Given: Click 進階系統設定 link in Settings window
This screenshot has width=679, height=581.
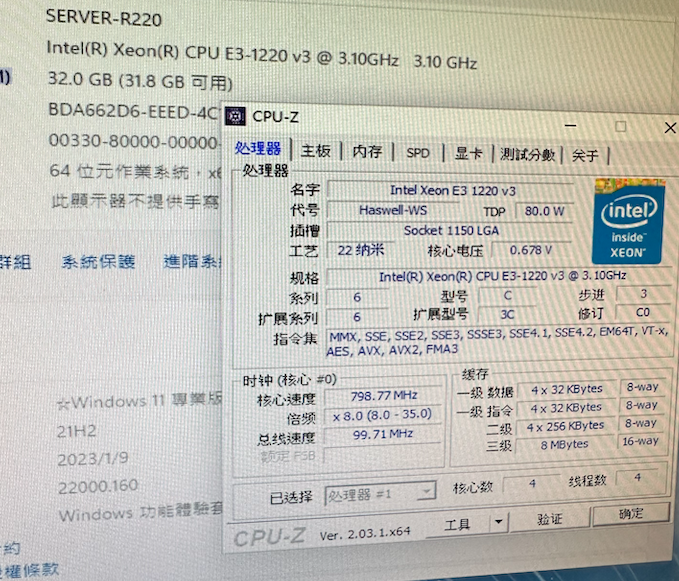Looking at the screenshot, I should point(193,261).
